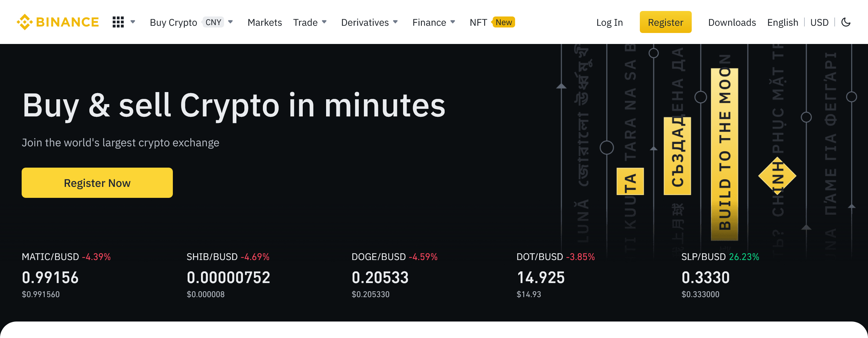Image resolution: width=868 pixels, height=338 pixels.
Task: Open the Finance menu
Action: pyautogui.click(x=429, y=22)
